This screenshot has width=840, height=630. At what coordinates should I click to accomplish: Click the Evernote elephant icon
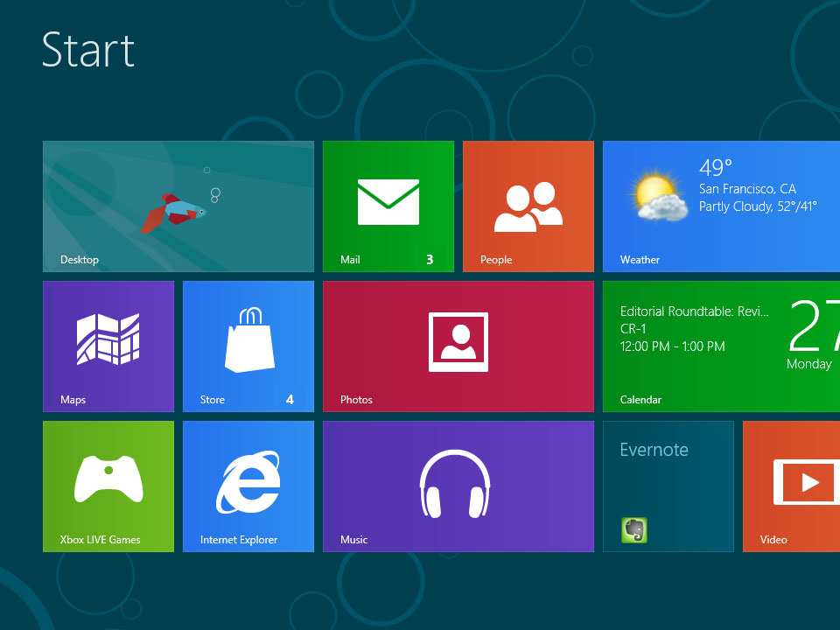(633, 529)
